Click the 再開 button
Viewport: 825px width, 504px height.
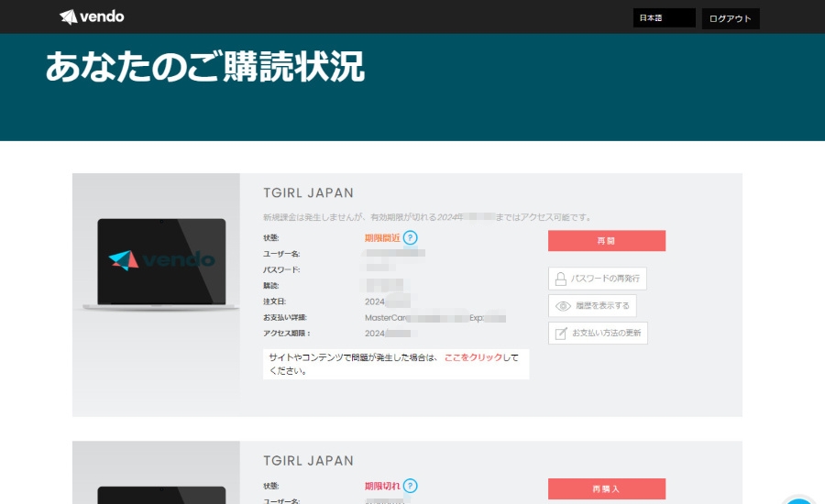coord(607,240)
